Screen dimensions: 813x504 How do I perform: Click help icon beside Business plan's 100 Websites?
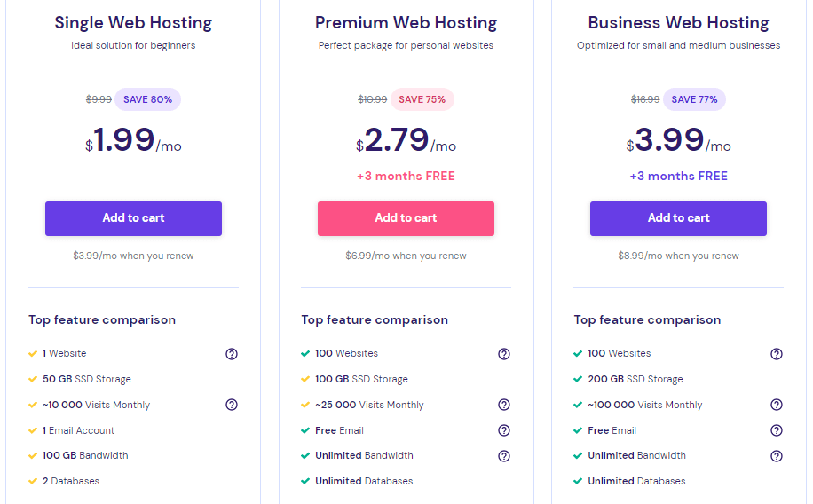(777, 354)
